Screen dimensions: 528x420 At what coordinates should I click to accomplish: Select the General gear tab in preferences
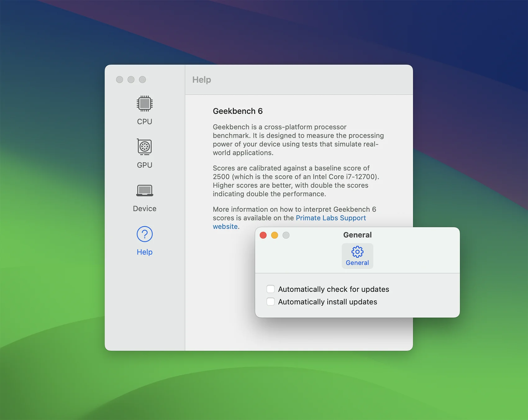(357, 256)
